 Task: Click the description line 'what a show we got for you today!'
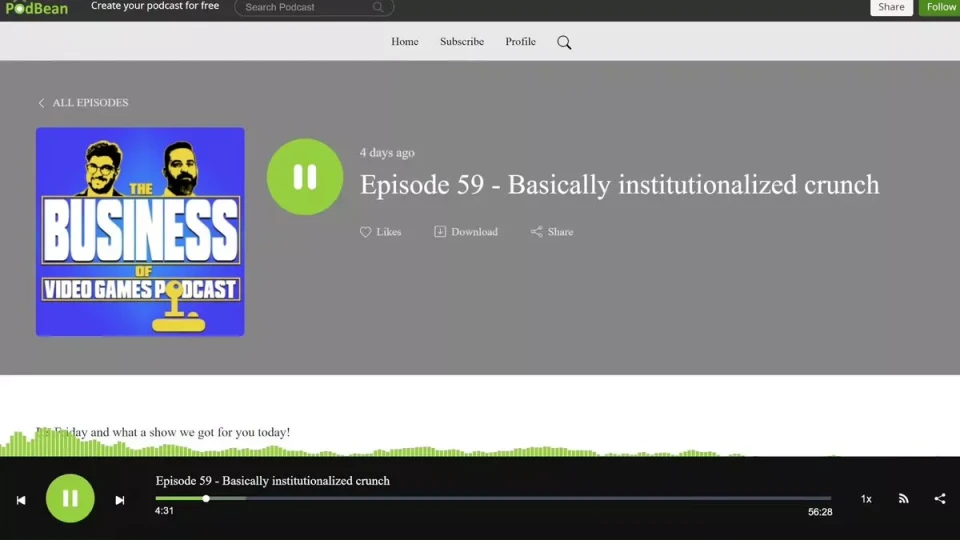pos(201,432)
